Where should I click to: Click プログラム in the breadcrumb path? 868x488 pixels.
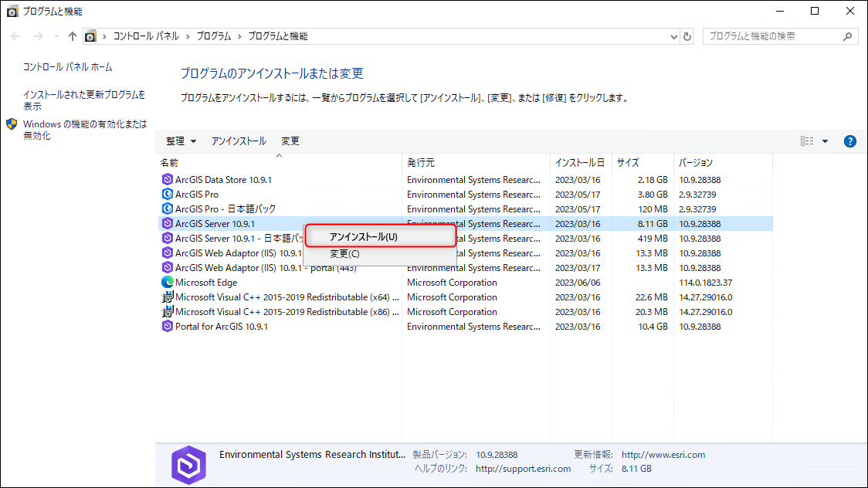pyautogui.click(x=214, y=36)
